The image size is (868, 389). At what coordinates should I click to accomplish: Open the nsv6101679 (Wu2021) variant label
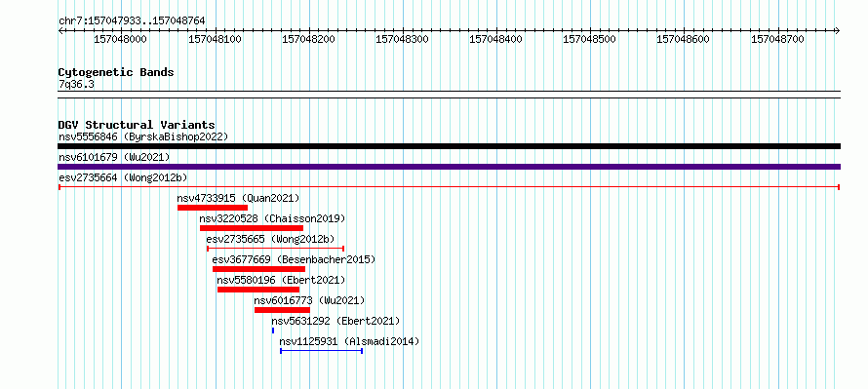click(x=114, y=157)
